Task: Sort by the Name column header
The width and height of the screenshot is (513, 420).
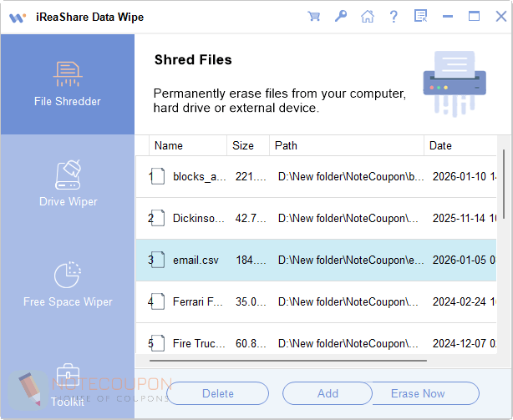Action: click(x=188, y=145)
